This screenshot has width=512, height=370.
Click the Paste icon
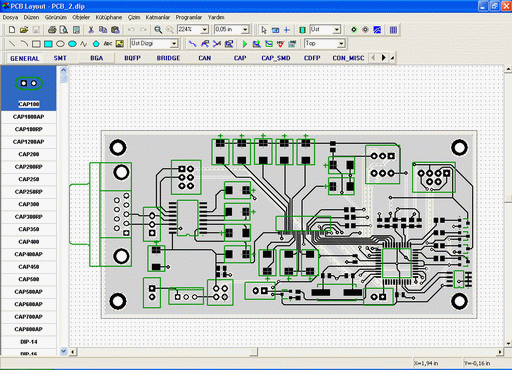[115, 30]
